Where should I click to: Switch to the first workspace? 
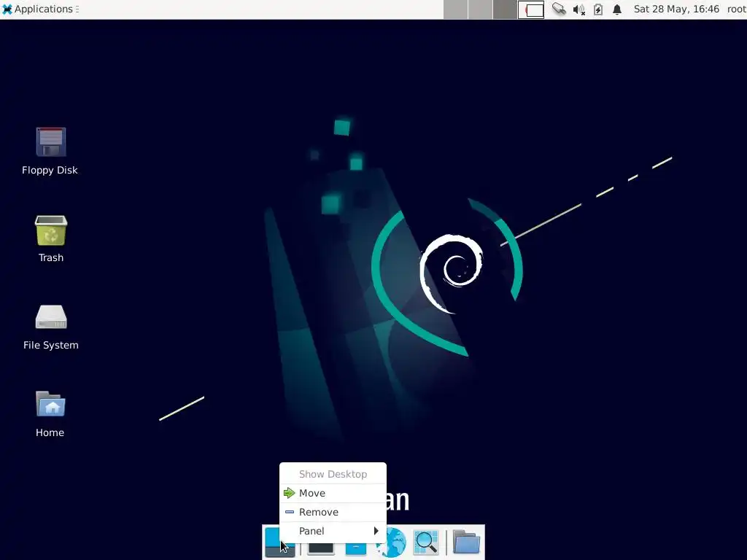(x=455, y=9)
